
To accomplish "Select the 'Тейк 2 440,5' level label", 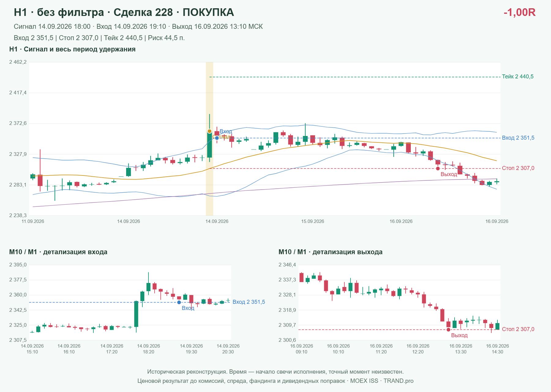I will [518, 77].
